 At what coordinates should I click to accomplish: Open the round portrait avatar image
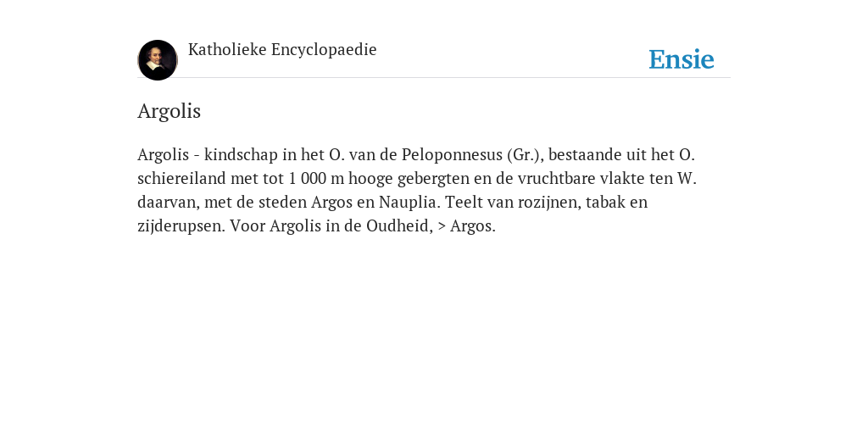coord(158,60)
